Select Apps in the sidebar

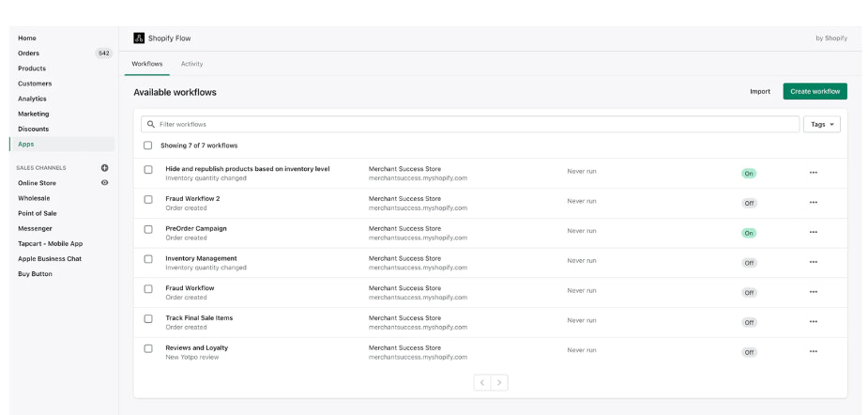62,144
